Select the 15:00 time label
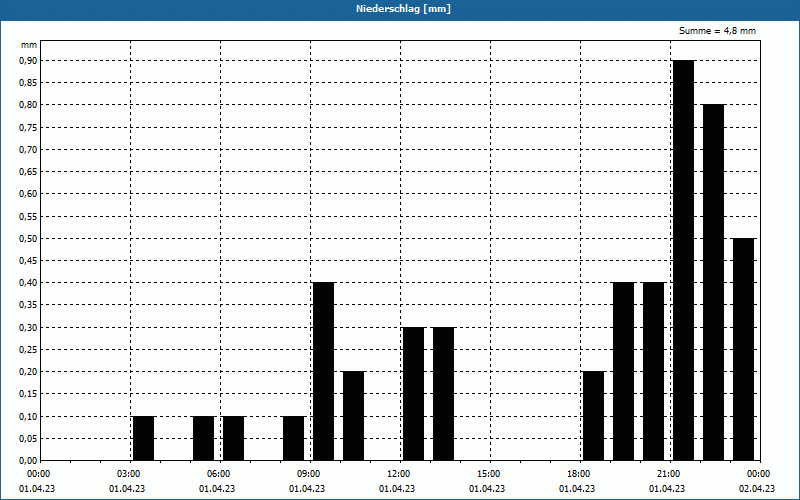The width and height of the screenshot is (800, 500). (x=491, y=474)
